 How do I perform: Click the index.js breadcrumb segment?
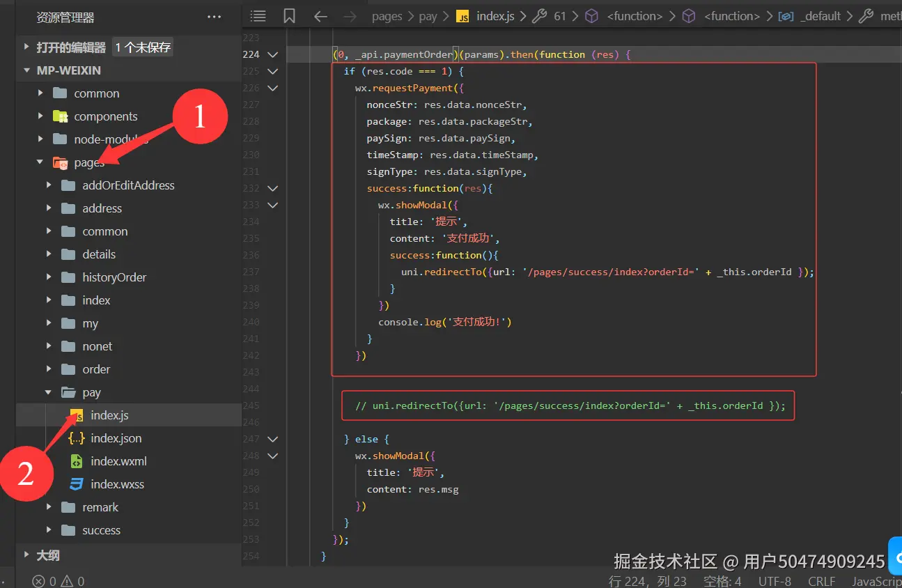click(x=495, y=16)
